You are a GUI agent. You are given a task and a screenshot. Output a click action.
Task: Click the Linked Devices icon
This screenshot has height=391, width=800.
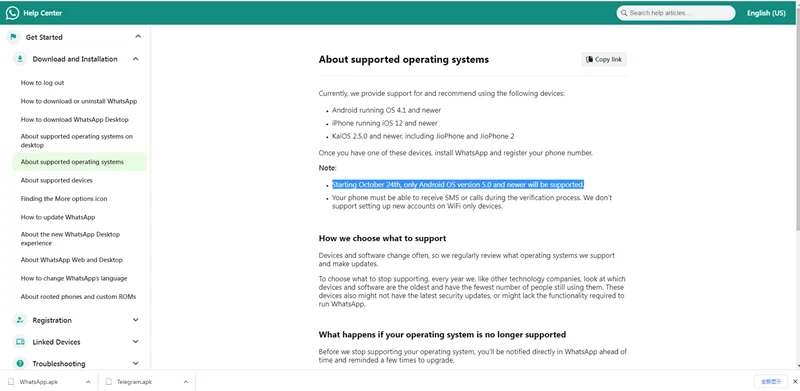[x=20, y=341]
